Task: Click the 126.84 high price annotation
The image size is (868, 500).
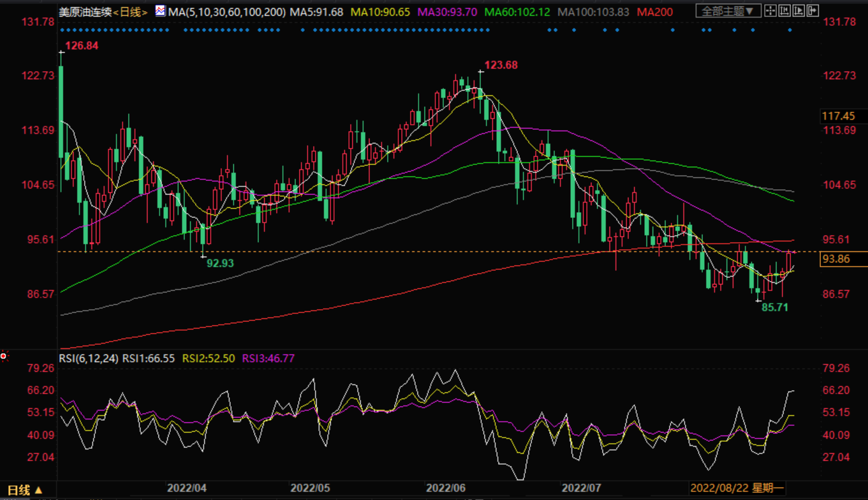Action: tap(82, 46)
